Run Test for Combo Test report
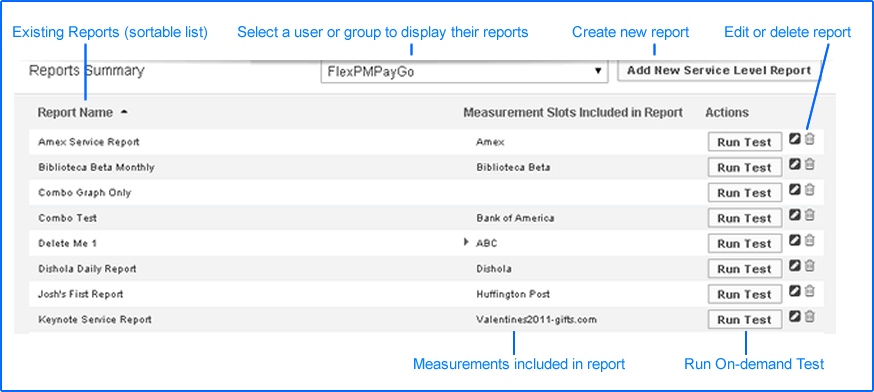874x392 pixels. click(745, 219)
